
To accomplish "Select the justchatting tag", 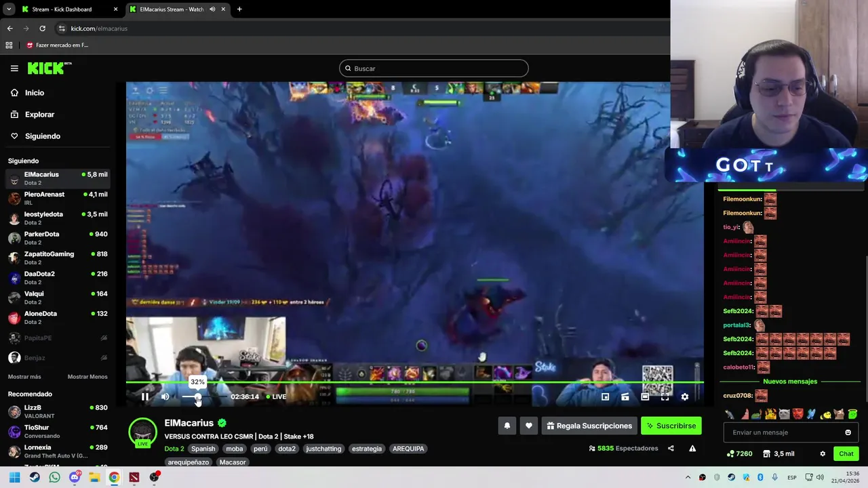I will (323, 449).
